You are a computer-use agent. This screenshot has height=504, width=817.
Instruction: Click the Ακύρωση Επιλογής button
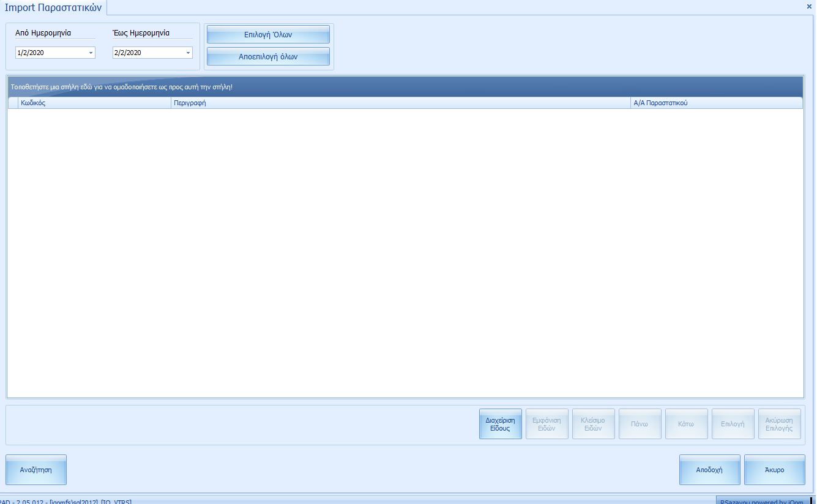tap(779, 424)
